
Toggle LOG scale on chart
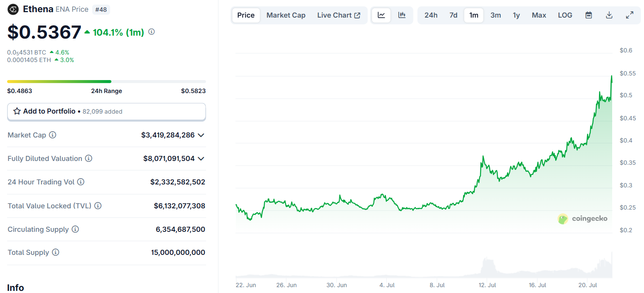click(565, 15)
